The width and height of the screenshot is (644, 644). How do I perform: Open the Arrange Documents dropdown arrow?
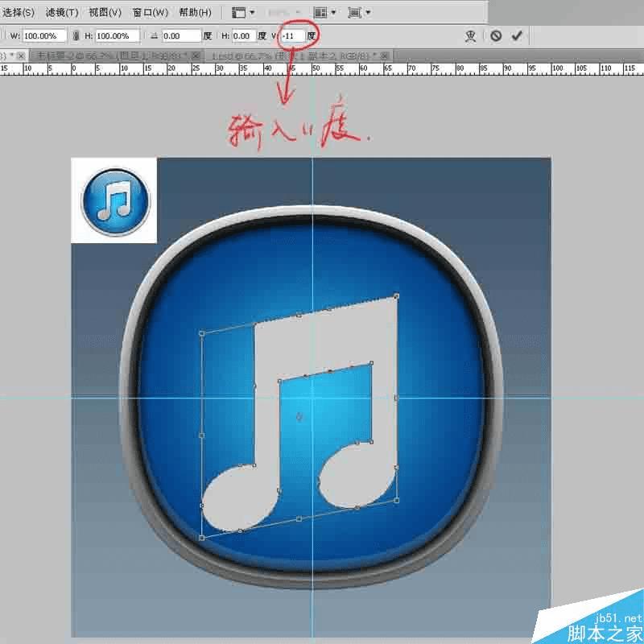[x=334, y=11]
